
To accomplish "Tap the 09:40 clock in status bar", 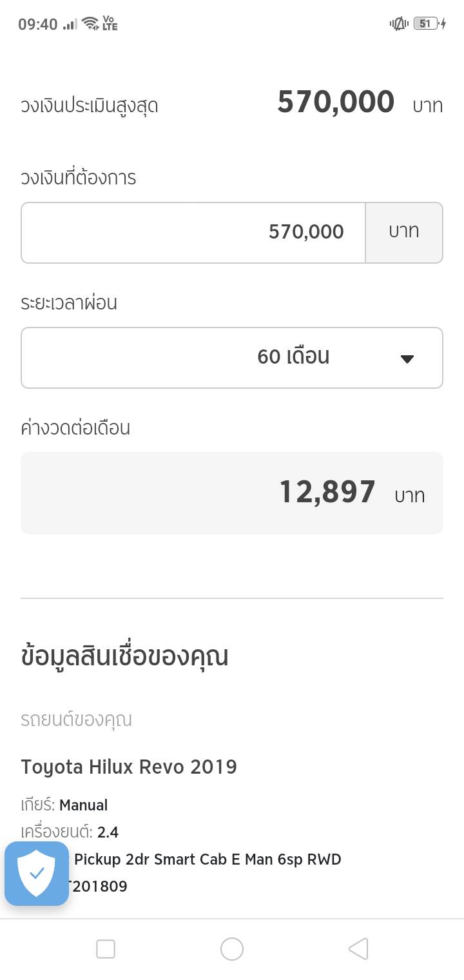I will tap(38, 24).
